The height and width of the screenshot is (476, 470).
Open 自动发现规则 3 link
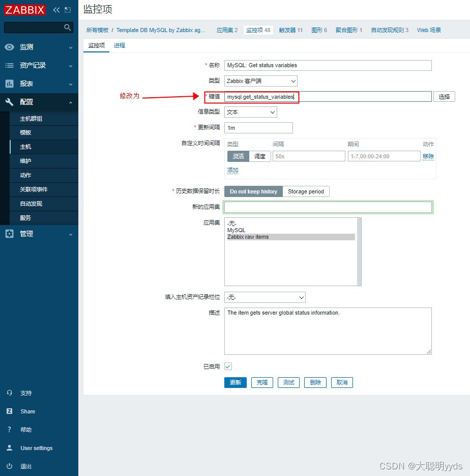390,30
